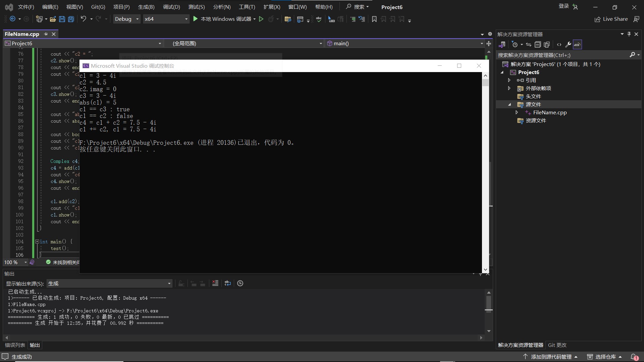Toggle pin on Solution Explorer panel
Screen dimensions: 644x362
click(629, 34)
